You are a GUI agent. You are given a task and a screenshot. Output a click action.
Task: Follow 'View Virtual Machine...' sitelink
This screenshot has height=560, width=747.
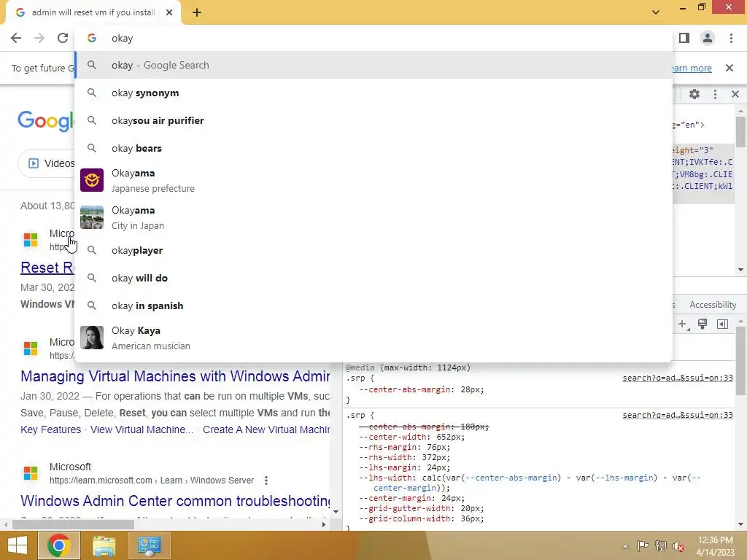pos(142,429)
